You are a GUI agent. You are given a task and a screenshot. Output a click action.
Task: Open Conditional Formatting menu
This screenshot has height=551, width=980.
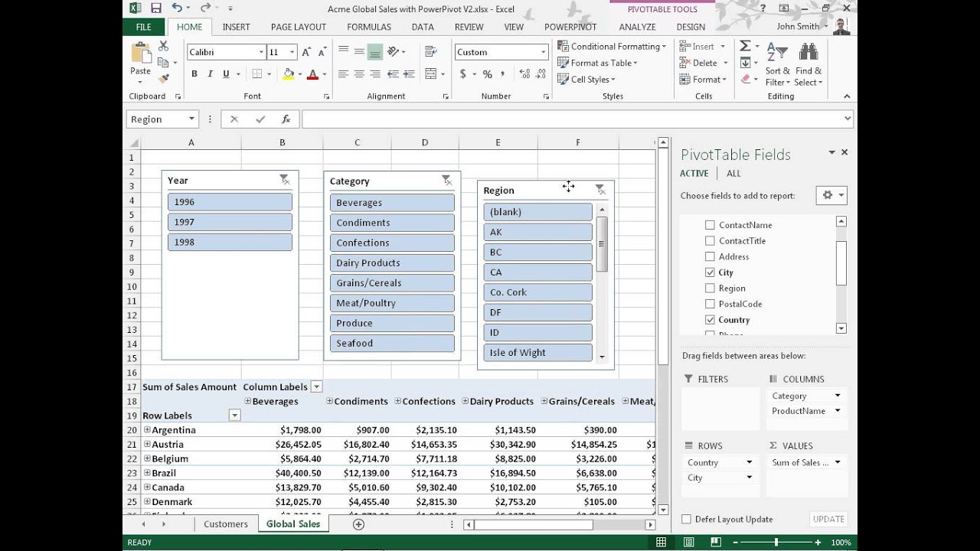612,47
